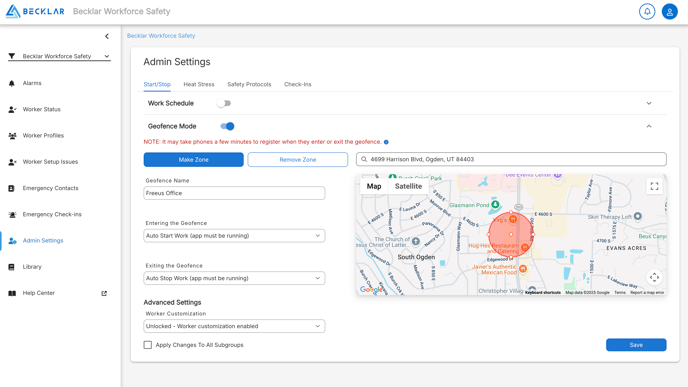Click the Help Center external link icon
The image size is (688, 387).
(x=104, y=294)
